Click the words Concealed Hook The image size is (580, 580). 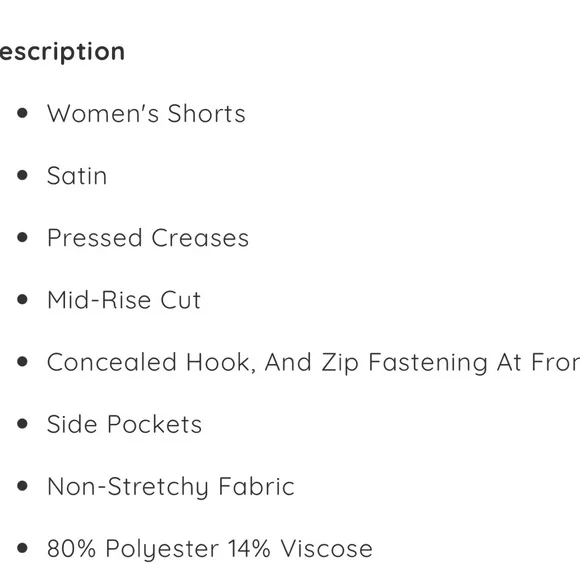pyautogui.click(x=151, y=362)
